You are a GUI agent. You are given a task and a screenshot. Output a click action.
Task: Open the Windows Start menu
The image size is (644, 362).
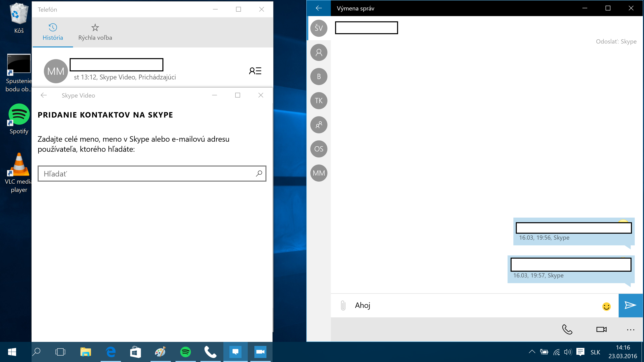pos(12,352)
